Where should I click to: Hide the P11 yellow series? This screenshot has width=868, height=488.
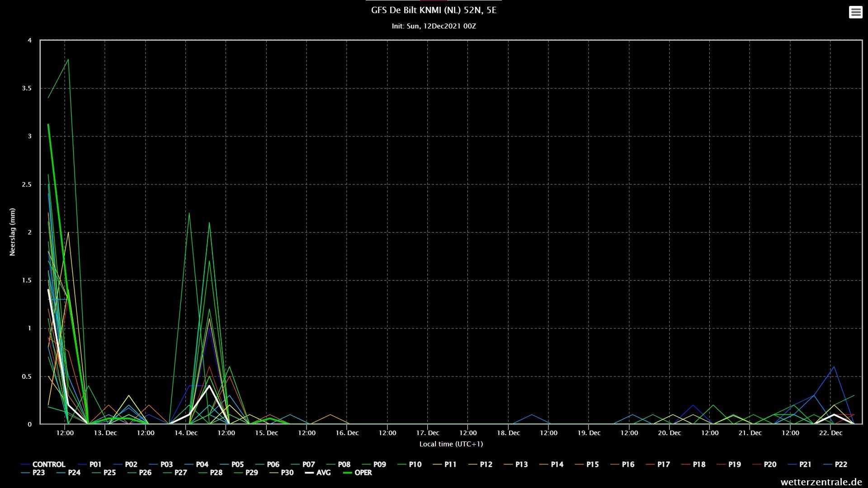[445, 465]
